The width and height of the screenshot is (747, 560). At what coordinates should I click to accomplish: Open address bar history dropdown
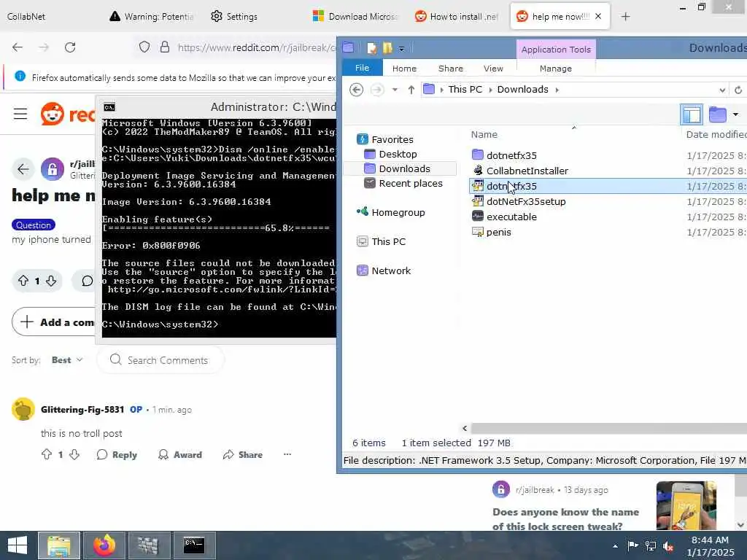tap(722, 90)
